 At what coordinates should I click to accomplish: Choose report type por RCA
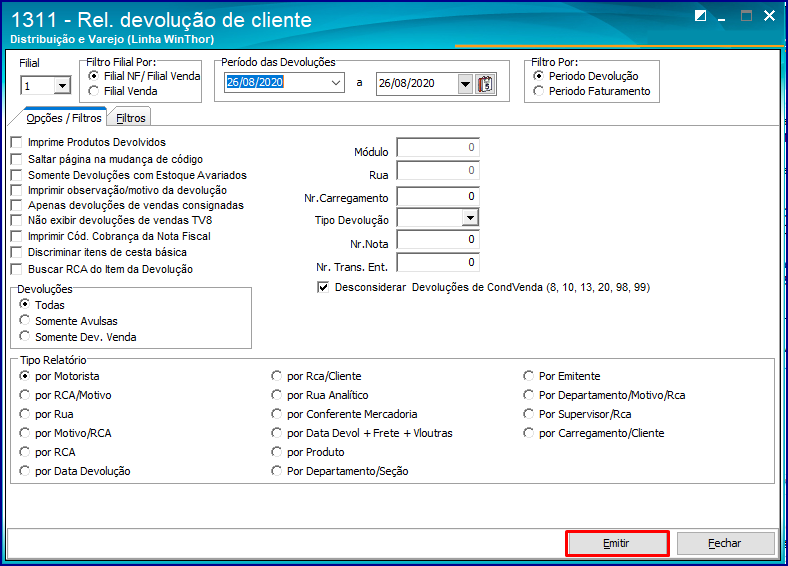coord(24,452)
